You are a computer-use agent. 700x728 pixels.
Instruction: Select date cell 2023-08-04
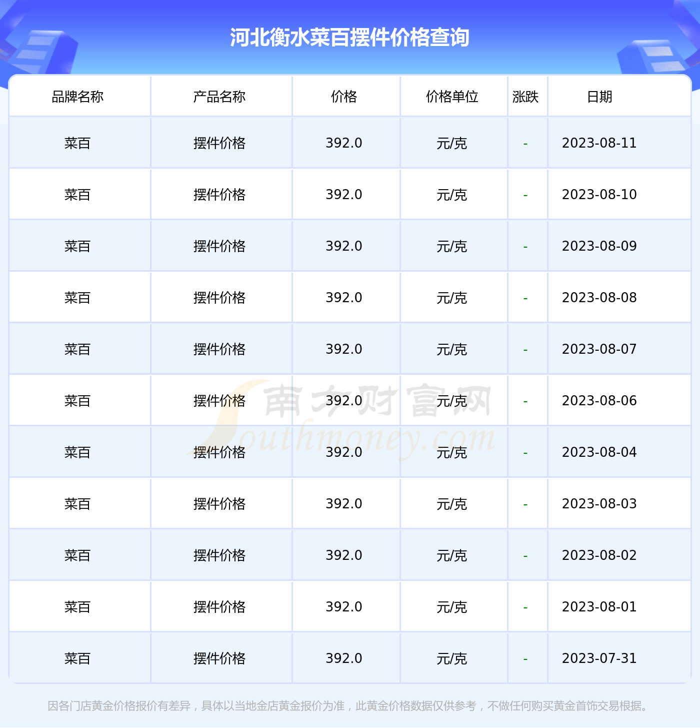(x=599, y=452)
